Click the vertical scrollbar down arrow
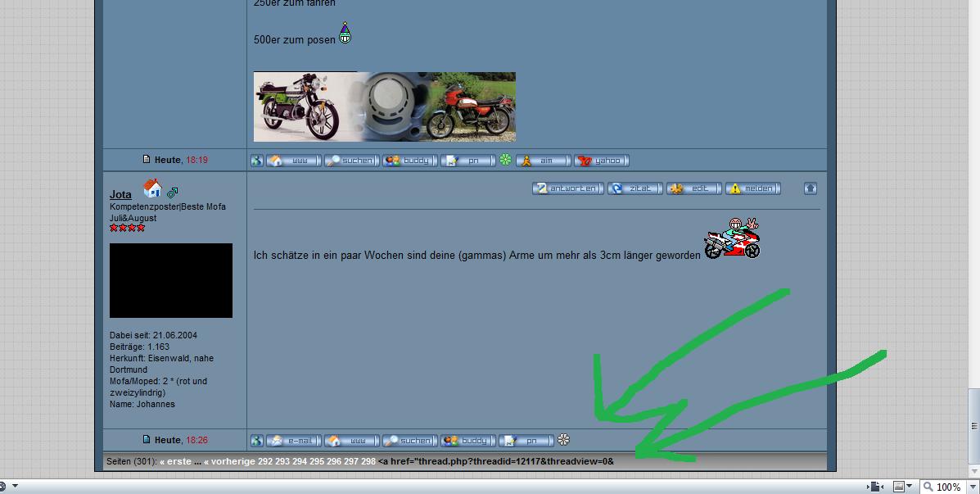This screenshot has height=494, width=980. (973, 470)
